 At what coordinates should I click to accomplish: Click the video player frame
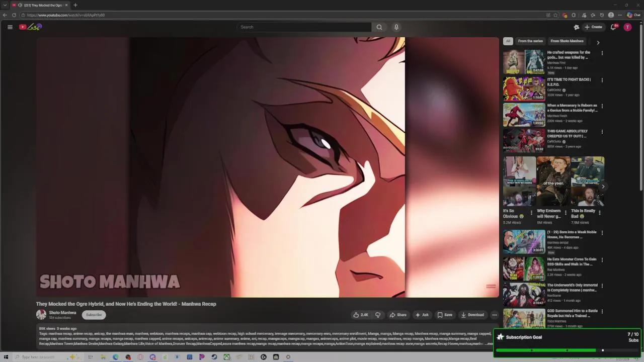267,167
